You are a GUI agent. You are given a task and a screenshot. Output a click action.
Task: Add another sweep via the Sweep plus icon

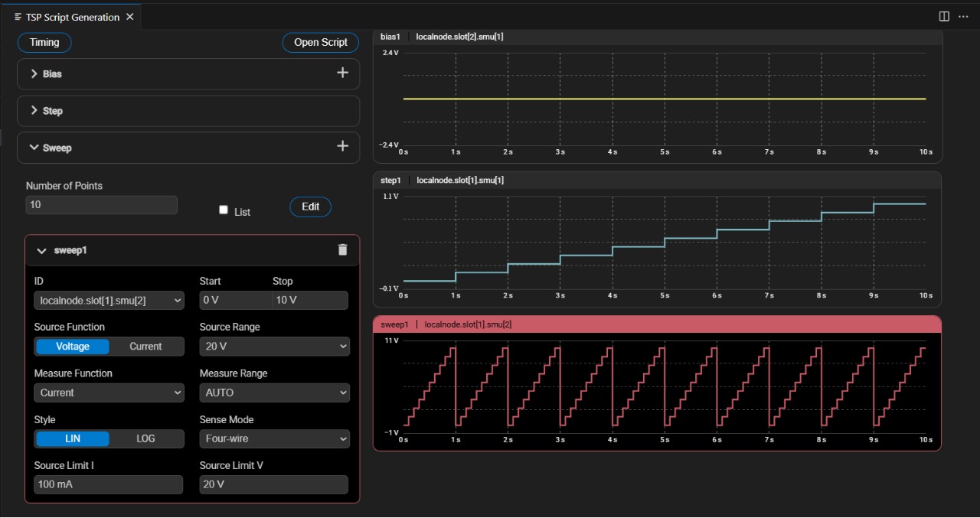(342, 146)
